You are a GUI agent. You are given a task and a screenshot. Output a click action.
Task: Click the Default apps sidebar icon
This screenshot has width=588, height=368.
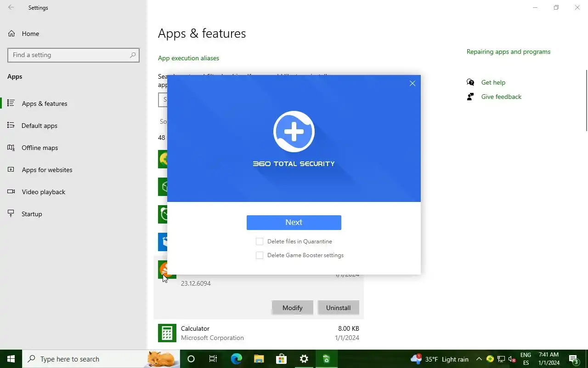11,125
